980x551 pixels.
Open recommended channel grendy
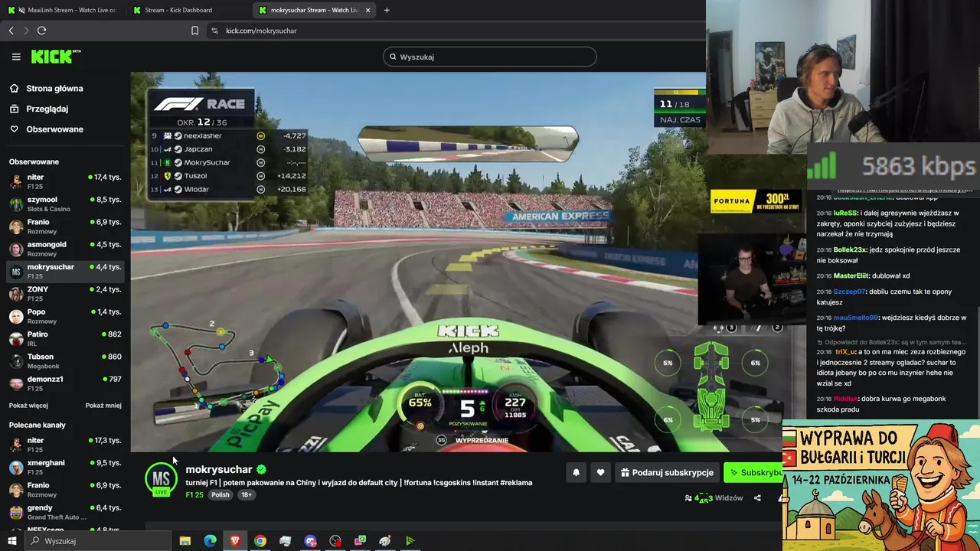(x=64, y=512)
